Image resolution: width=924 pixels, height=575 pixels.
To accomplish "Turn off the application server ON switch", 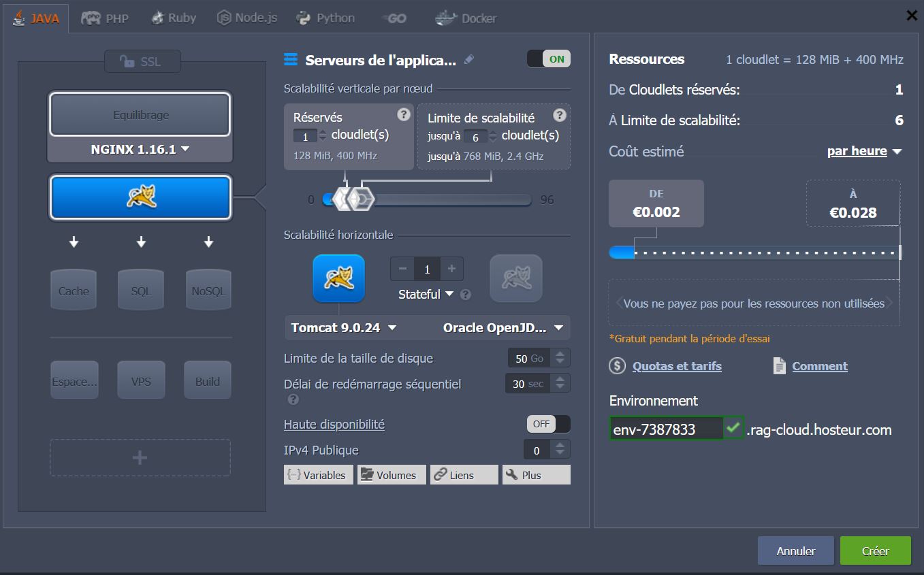I will tap(548, 59).
